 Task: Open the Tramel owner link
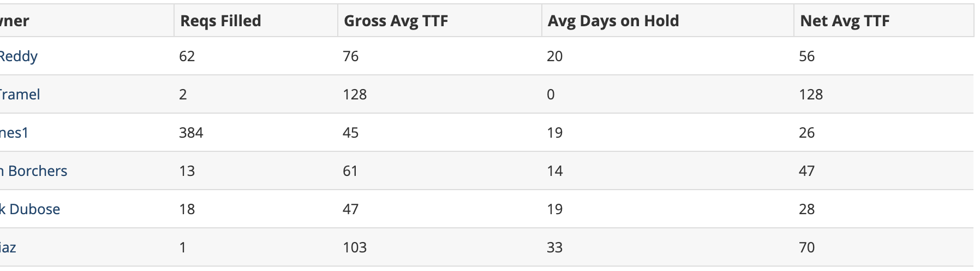(20, 95)
